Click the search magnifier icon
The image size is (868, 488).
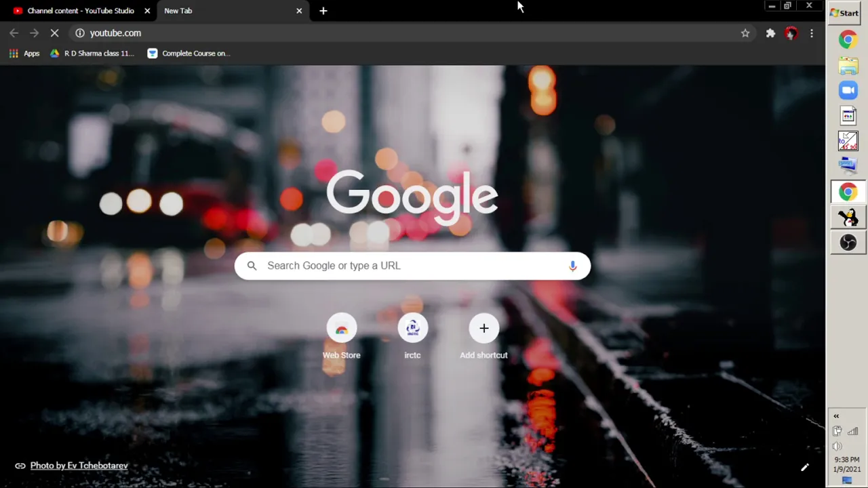click(x=252, y=266)
